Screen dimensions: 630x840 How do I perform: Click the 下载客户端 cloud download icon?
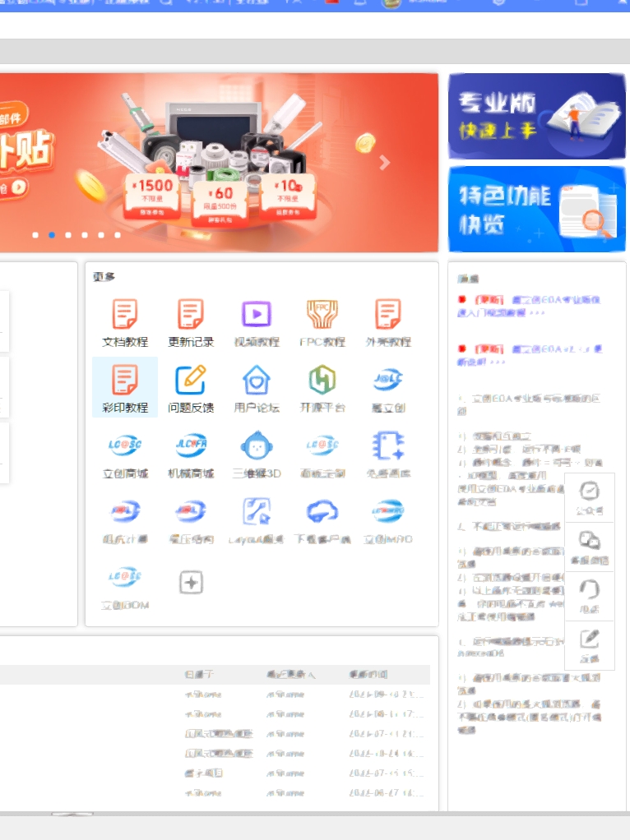pyautogui.click(x=322, y=511)
